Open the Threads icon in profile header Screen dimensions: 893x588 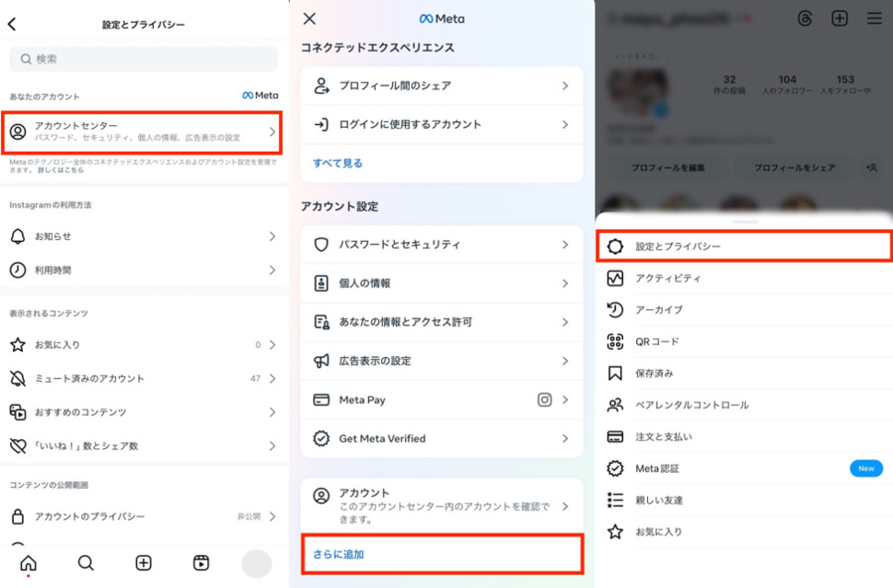pyautogui.click(x=806, y=19)
